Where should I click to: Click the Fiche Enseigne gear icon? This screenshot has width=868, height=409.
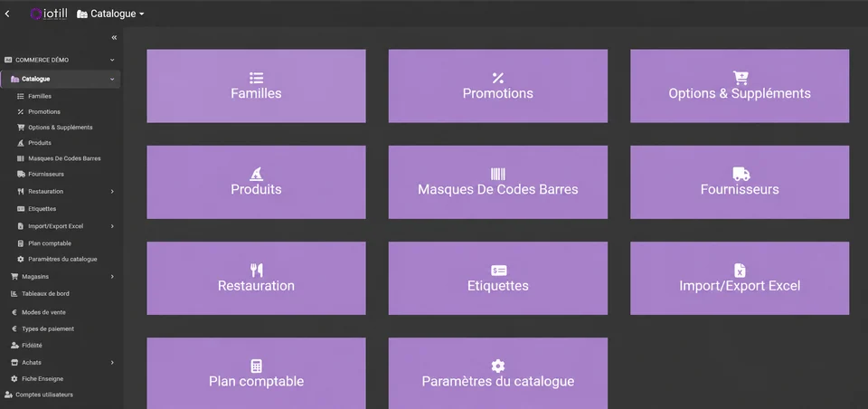[x=14, y=379]
